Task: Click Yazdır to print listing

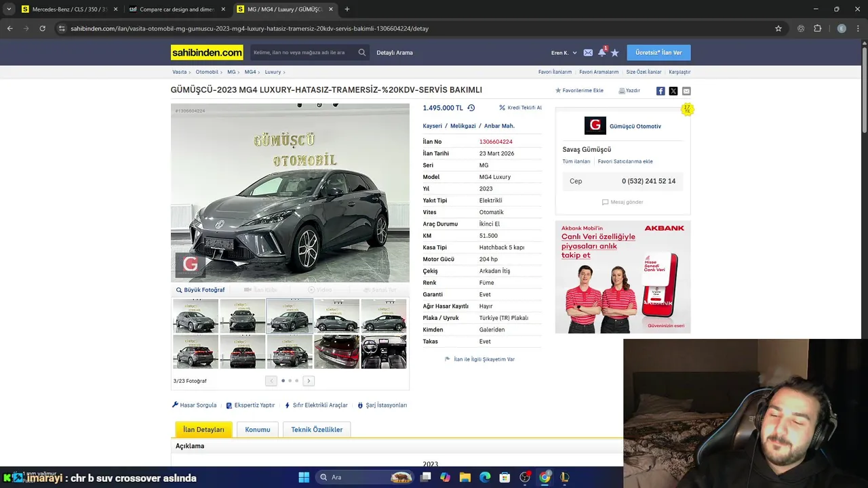Action: coord(629,91)
